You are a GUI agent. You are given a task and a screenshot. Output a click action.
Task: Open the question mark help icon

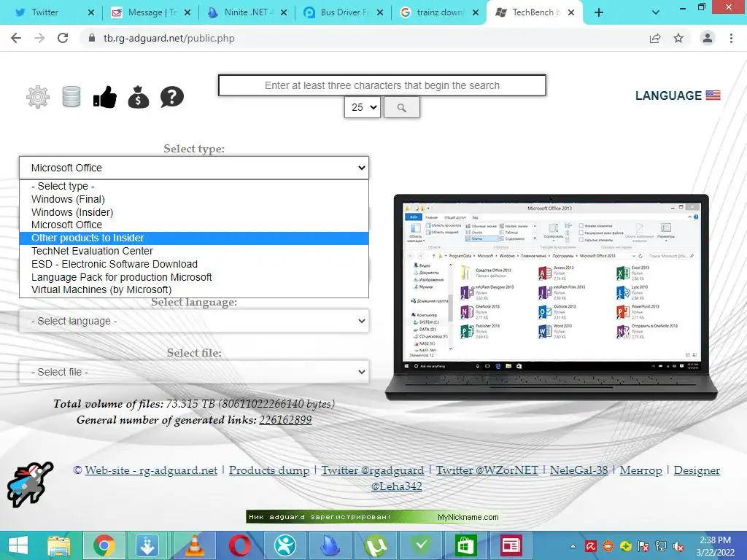(172, 97)
